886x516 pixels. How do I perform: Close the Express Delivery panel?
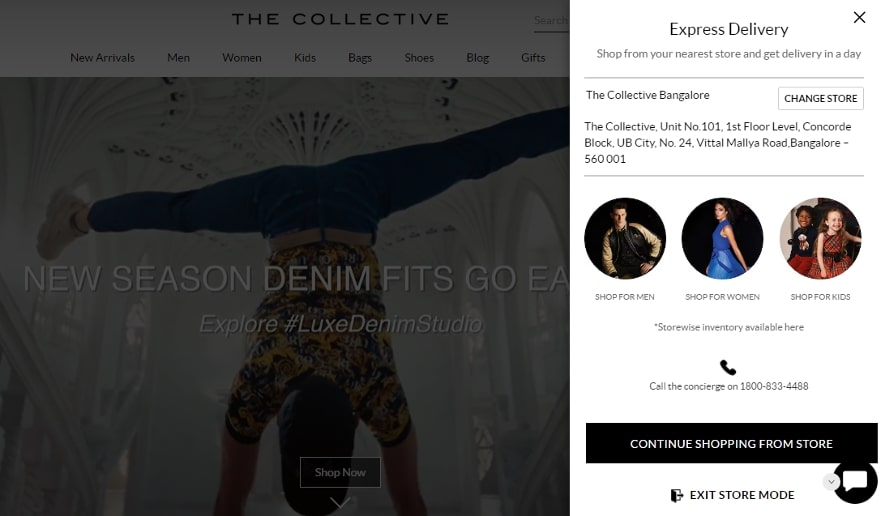(859, 18)
